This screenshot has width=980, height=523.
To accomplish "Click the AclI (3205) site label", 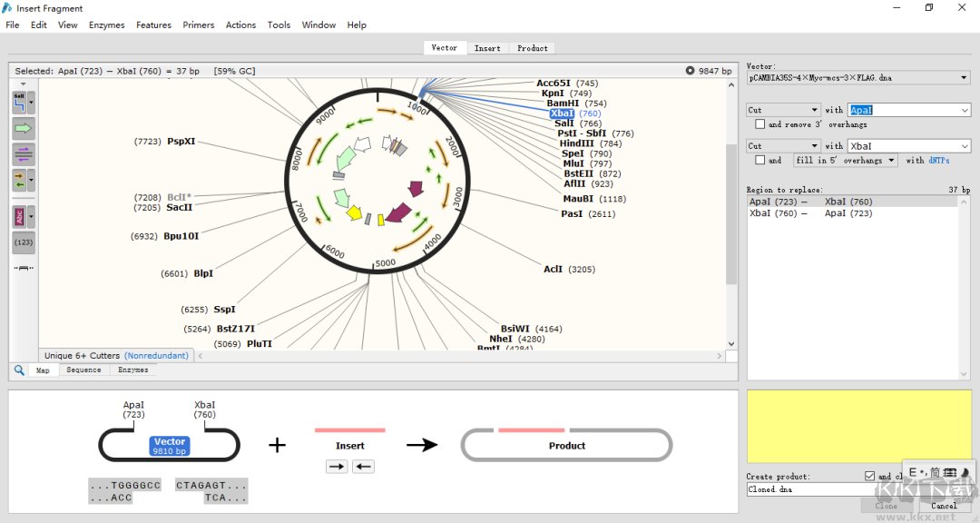I will click(x=569, y=269).
